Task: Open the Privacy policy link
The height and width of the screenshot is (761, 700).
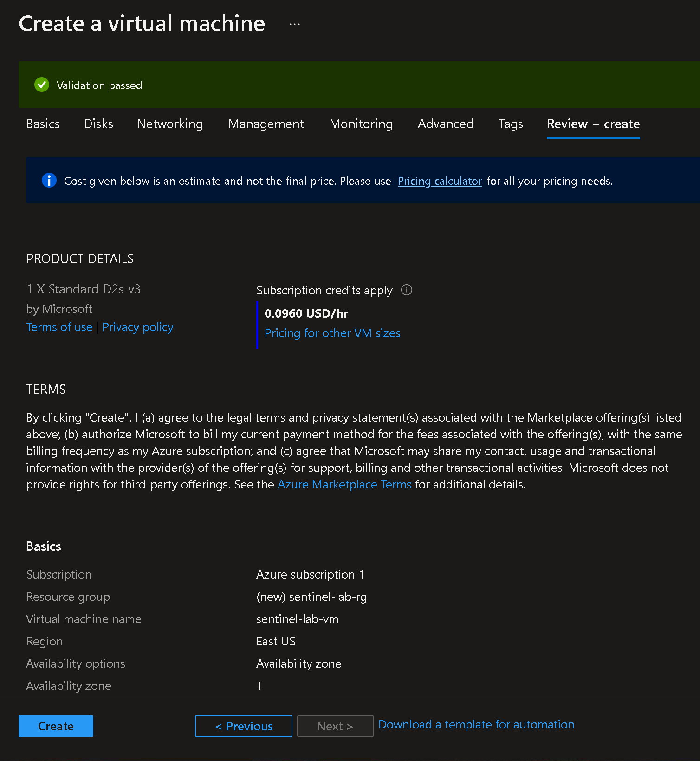Action: tap(138, 327)
